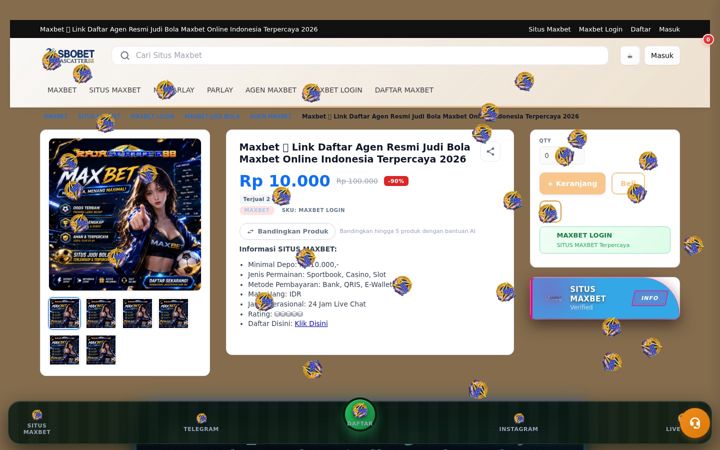Click the main Maxbet product image
The width and height of the screenshot is (720, 450).
click(x=125, y=214)
